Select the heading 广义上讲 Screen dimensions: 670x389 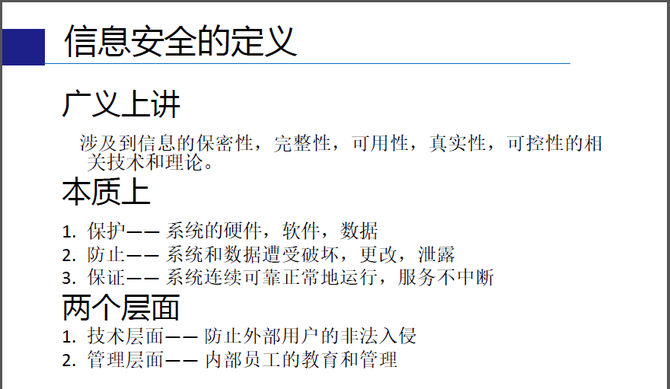tap(121, 104)
